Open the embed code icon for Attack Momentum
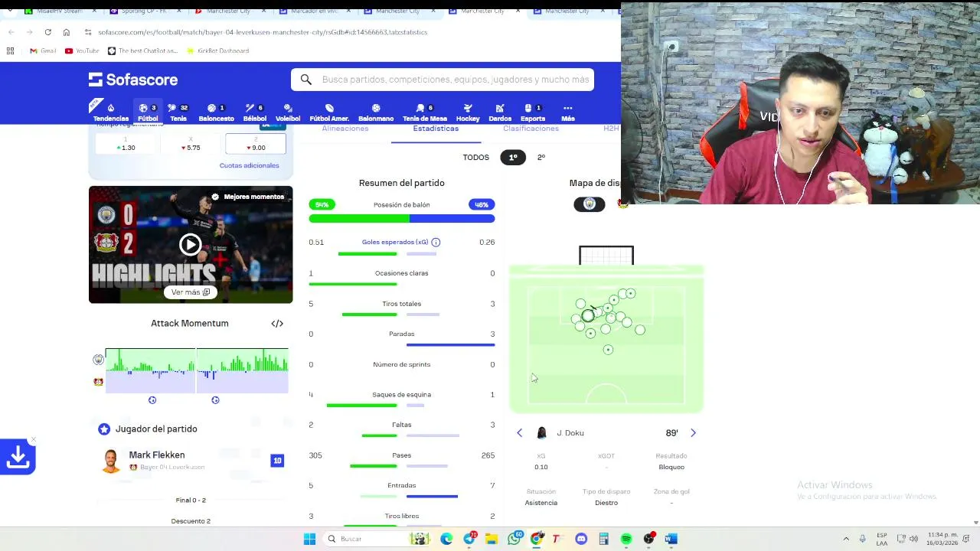Viewport: 980px width, 551px height. 277,324
